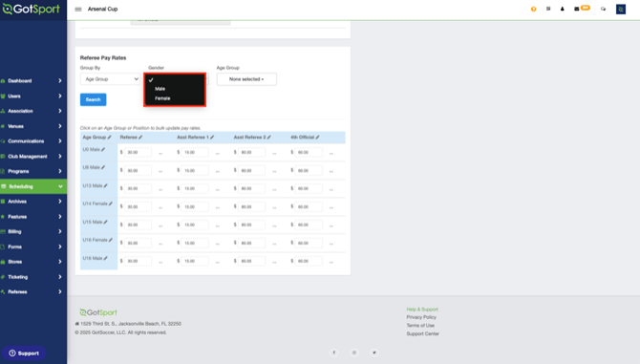640x364 pixels.
Task: Click the blue Search button
Action: point(93,99)
